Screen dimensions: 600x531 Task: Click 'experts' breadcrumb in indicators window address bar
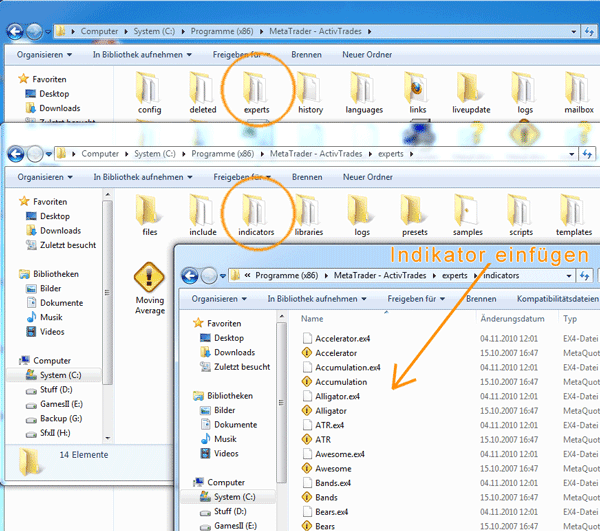coord(455,275)
